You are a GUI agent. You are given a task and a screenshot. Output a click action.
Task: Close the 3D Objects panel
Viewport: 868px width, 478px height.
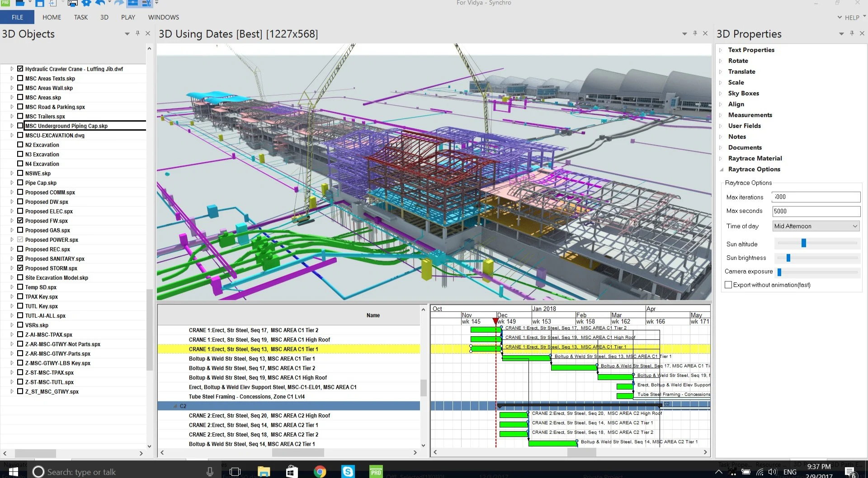tap(148, 33)
